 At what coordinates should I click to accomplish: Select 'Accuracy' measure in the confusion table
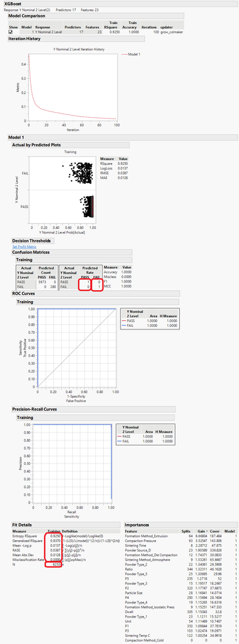(x=110, y=272)
